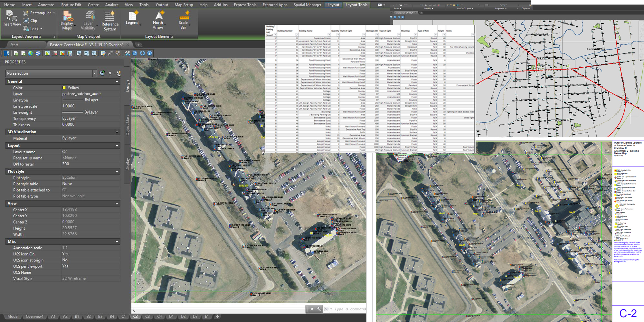Click the blue striped globe toolbar icon
Image resolution: width=644 pixels, height=322 pixels.
(38, 53)
